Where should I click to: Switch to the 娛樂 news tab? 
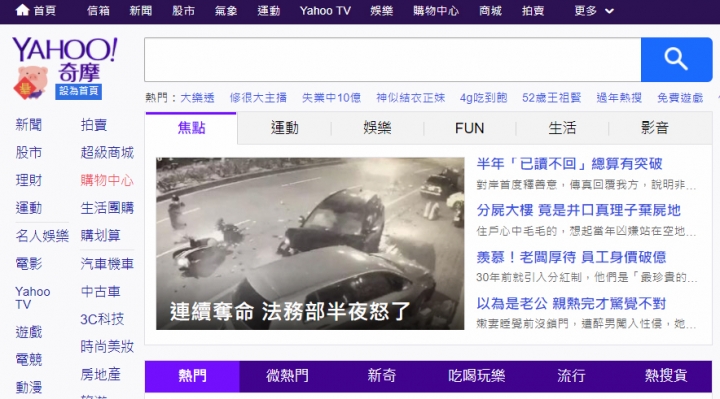click(377, 128)
